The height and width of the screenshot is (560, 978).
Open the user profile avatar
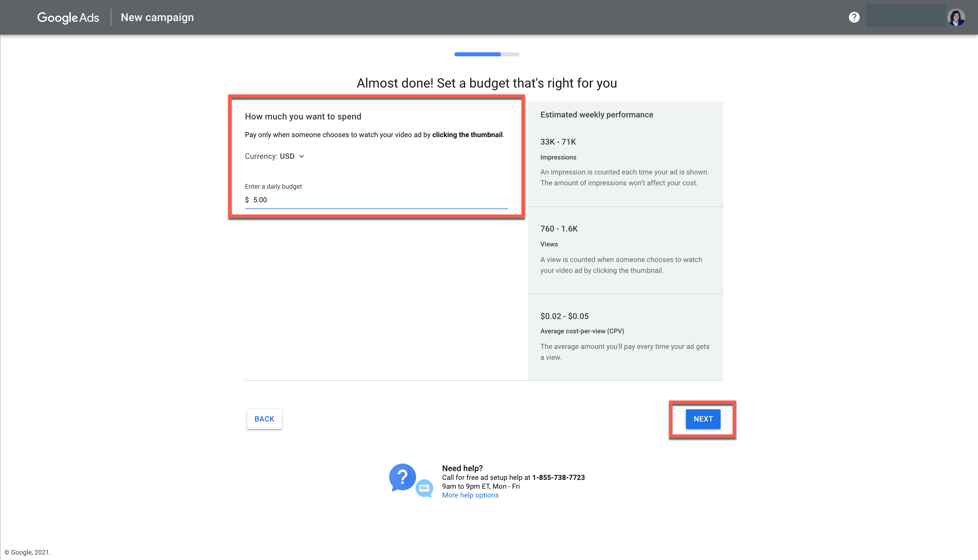click(x=956, y=17)
